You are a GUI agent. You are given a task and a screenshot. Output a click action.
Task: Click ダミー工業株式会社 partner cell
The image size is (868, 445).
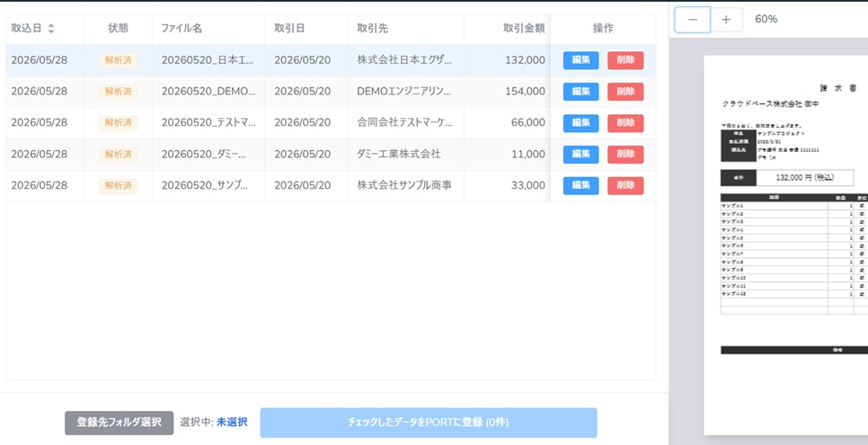click(x=399, y=154)
